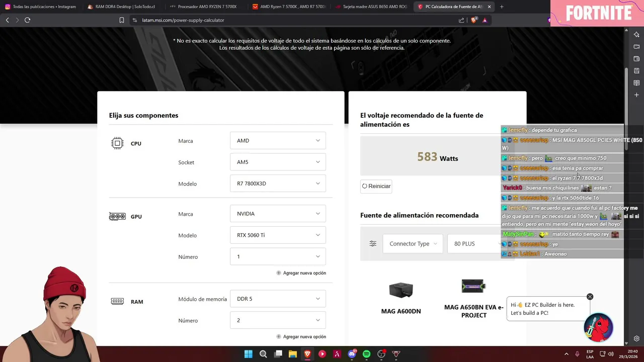Image resolution: width=644 pixels, height=362 pixels.
Task: Open the Brave Rewards triangle icon
Action: [x=485, y=20]
